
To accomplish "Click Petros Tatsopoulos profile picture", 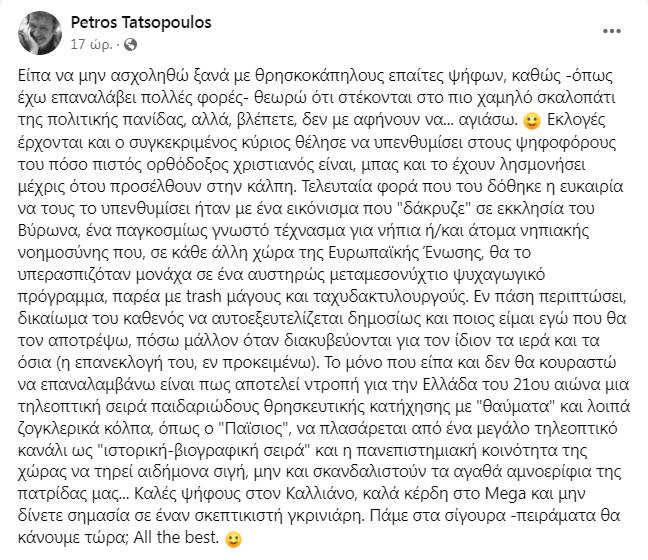I will pos(34,32).
